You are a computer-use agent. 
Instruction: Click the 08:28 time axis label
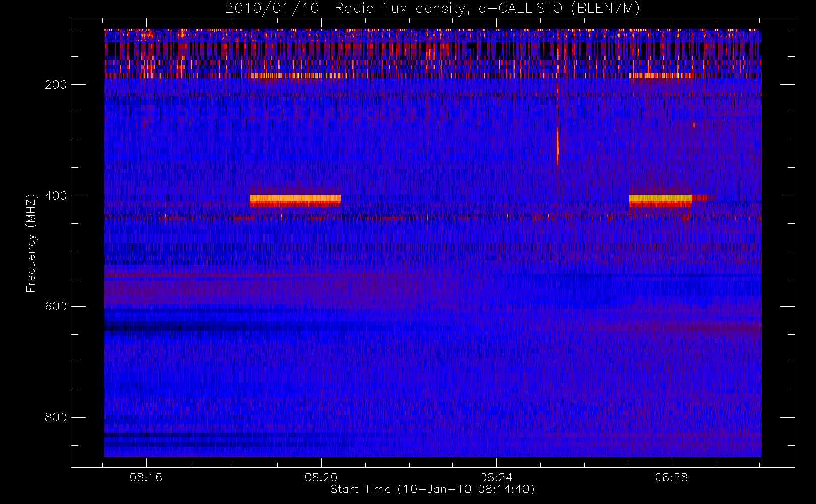tap(672, 477)
